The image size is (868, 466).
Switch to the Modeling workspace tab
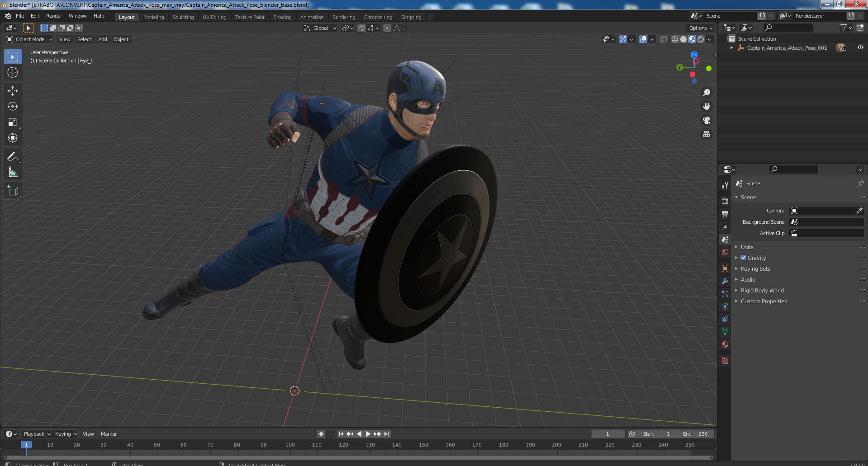153,17
